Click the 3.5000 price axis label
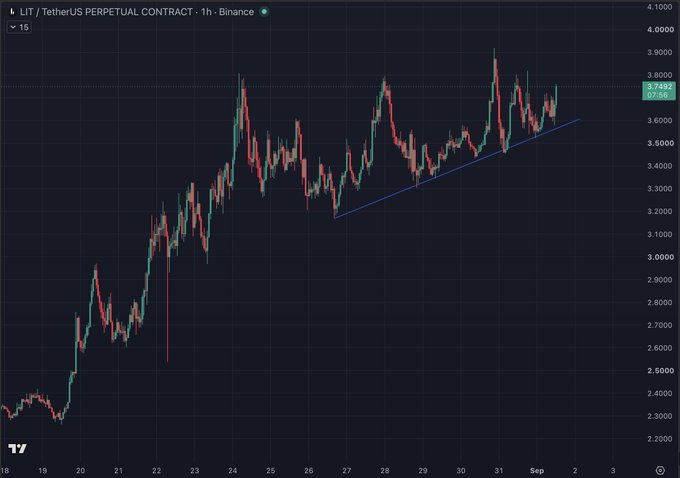The width and height of the screenshot is (680, 478). point(660,143)
